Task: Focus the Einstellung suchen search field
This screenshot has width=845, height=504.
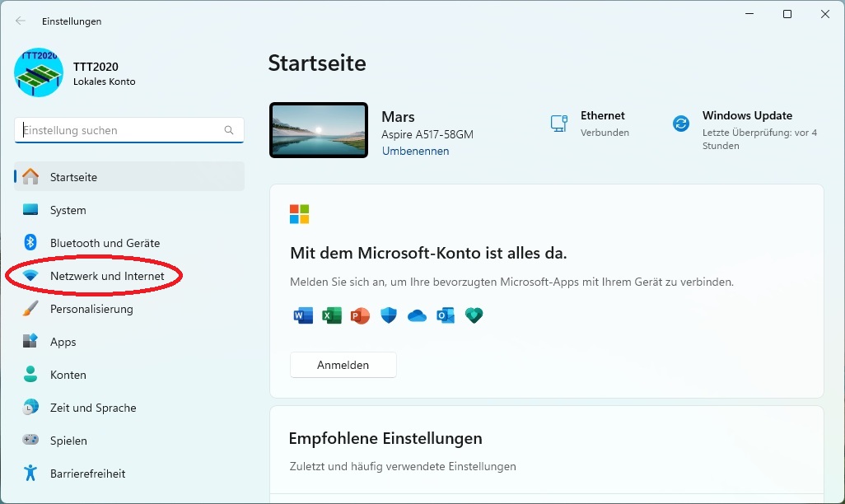Action: click(x=129, y=130)
